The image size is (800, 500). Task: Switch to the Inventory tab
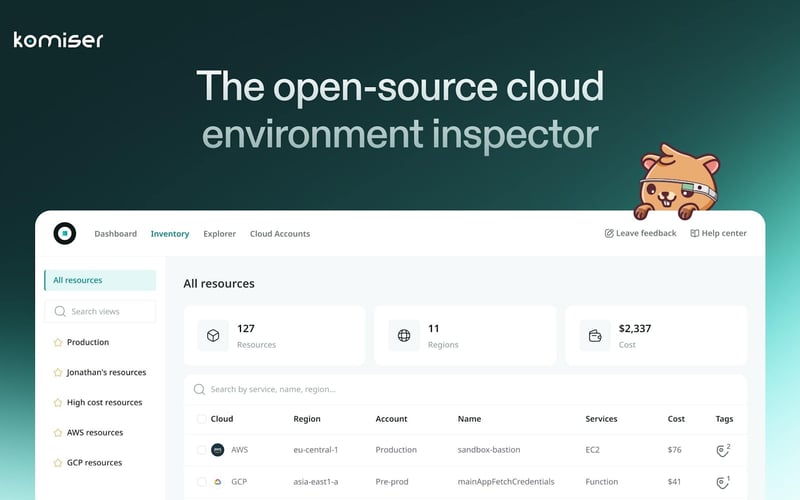click(170, 234)
